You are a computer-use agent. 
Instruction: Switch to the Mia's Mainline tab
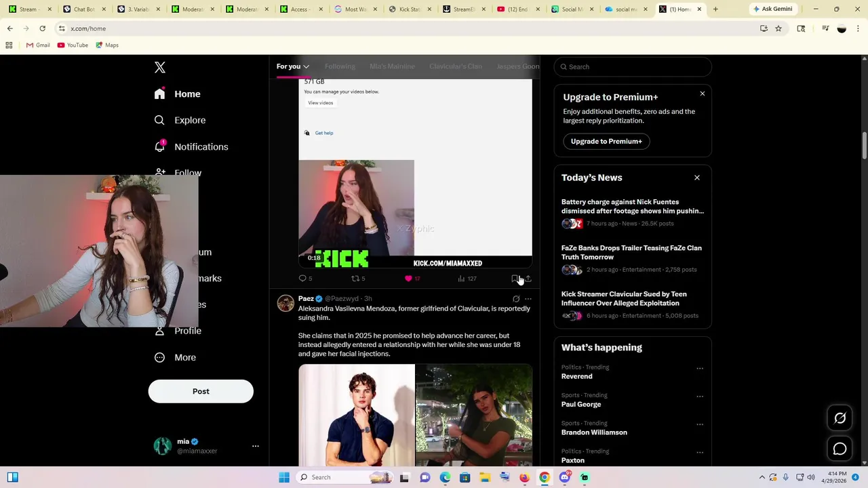(392, 66)
